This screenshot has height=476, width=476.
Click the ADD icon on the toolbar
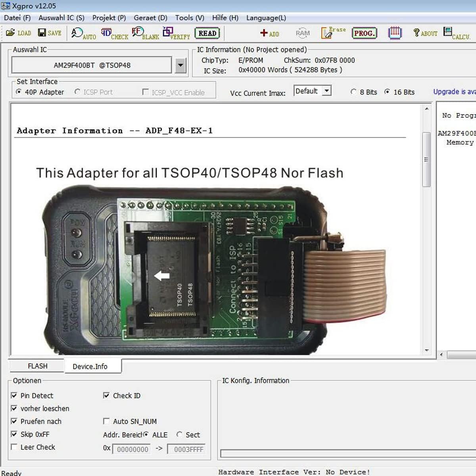click(x=269, y=33)
